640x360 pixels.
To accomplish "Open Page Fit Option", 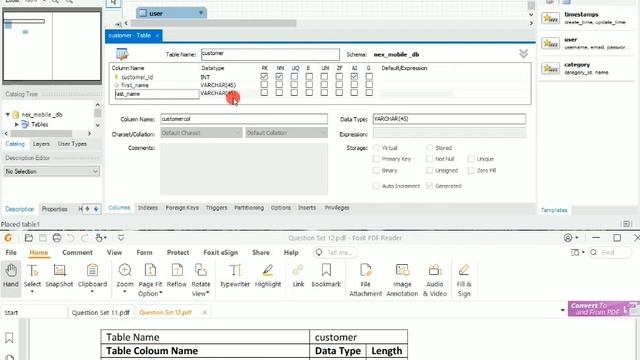I will 150,280.
